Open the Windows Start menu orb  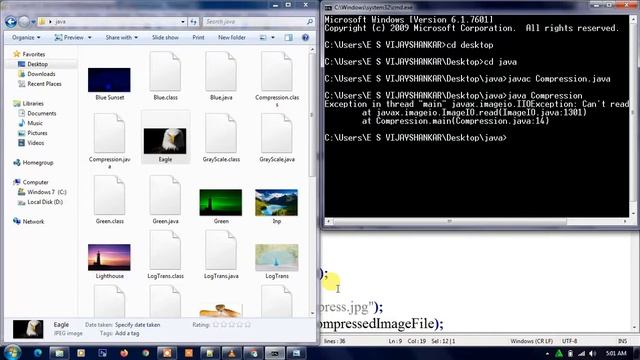(13, 352)
